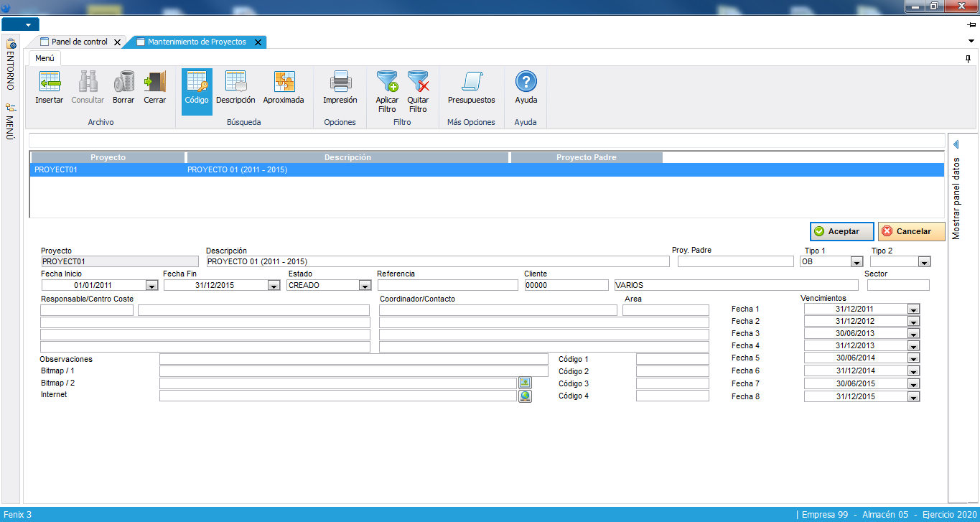Click the Descripción text input field

coord(438,262)
